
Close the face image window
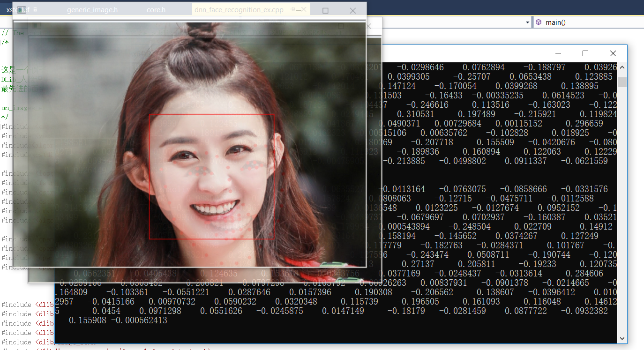(353, 10)
